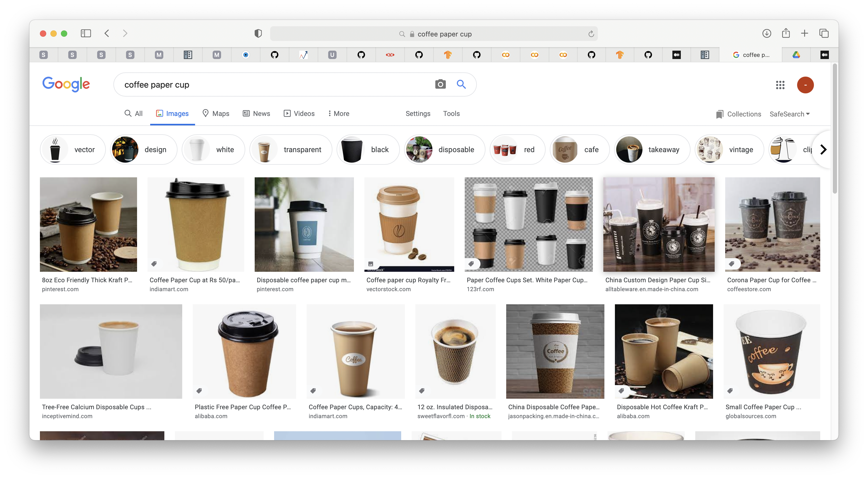Open the Google apps grid
The height and width of the screenshot is (479, 868).
[x=780, y=85]
